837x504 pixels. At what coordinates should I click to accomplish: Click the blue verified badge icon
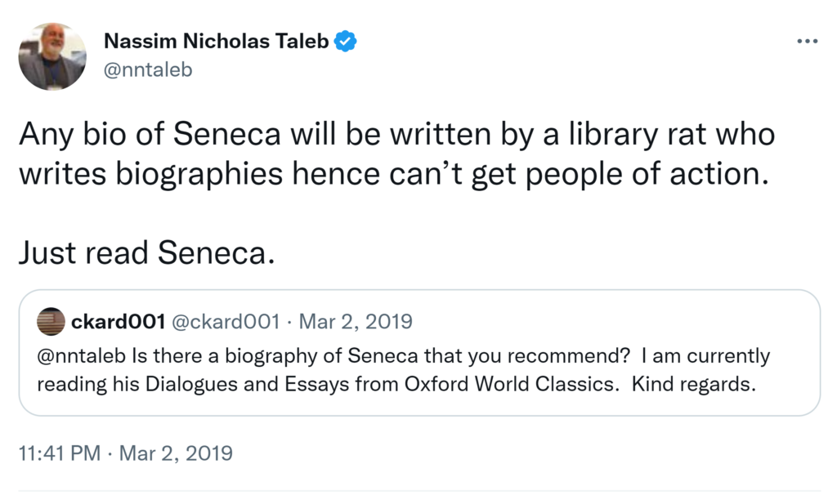click(347, 40)
